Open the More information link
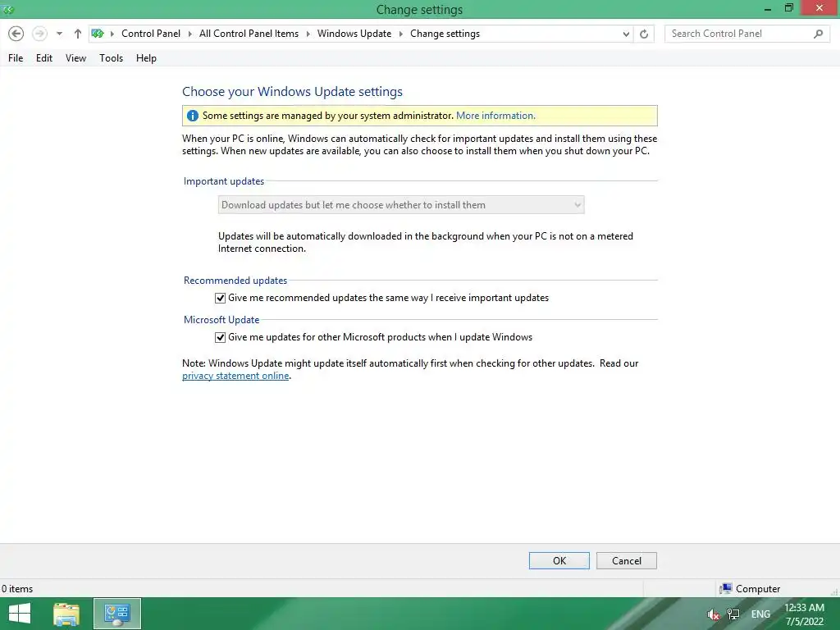840x630 pixels. pos(495,116)
